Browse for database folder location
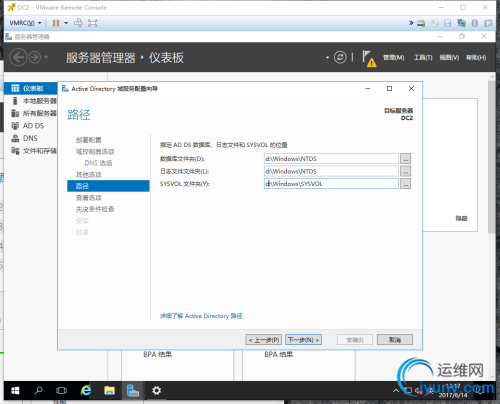The image size is (500, 404). [405, 159]
